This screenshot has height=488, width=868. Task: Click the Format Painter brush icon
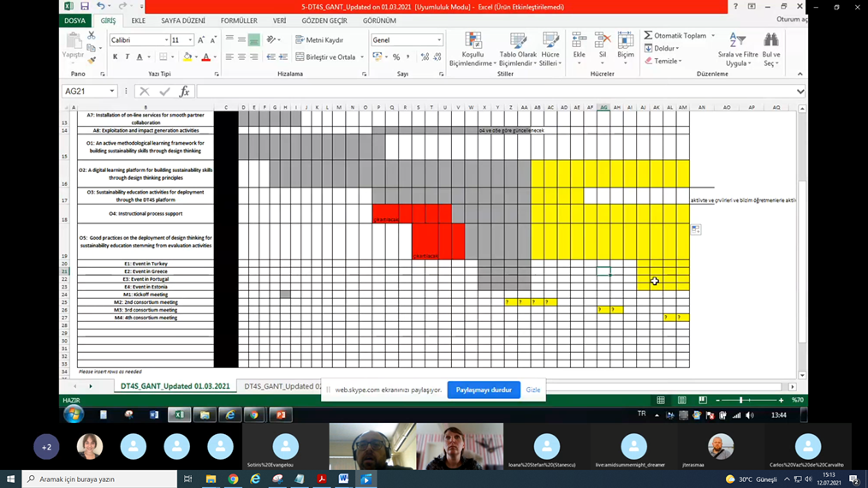(92, 59)
